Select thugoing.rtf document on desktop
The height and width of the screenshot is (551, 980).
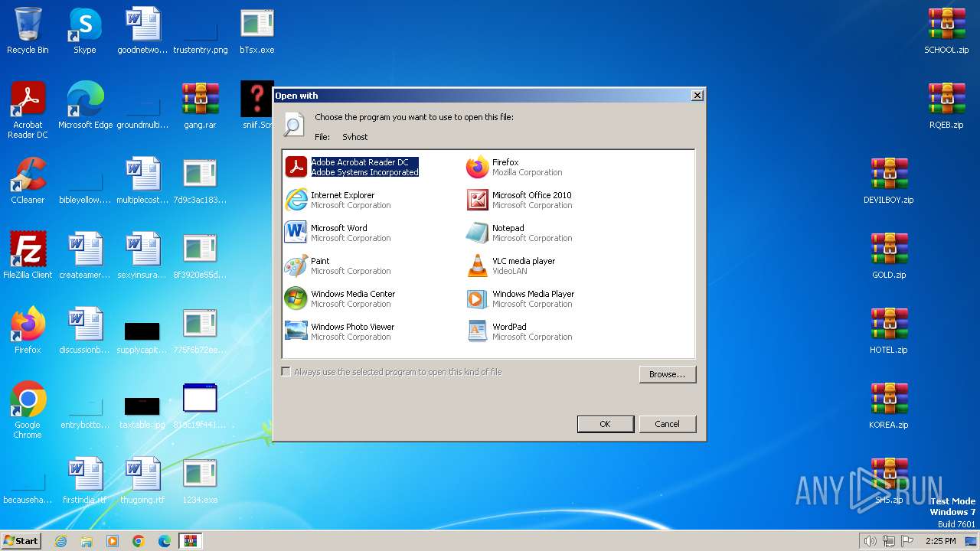[142, 481]
